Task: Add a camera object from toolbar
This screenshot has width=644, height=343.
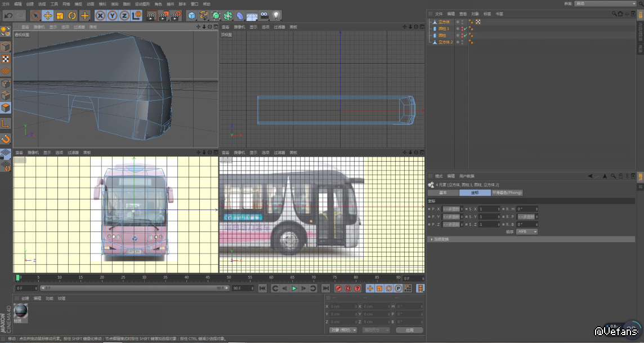Action: [264, 16]
